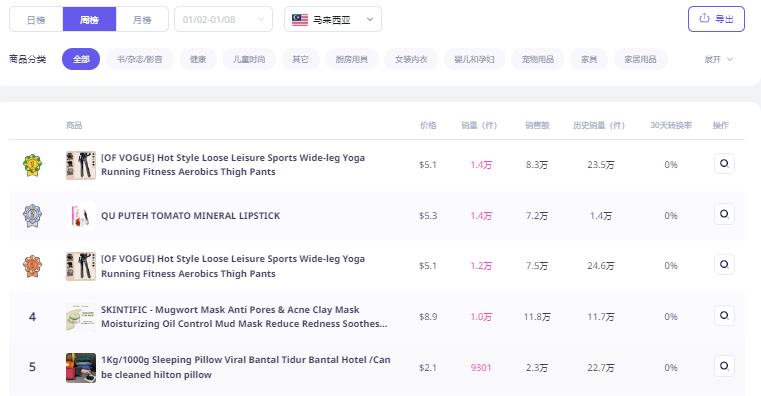Click the 1.2万 sales count
Screen dimensions: 761x396
[x=481, y=266]
